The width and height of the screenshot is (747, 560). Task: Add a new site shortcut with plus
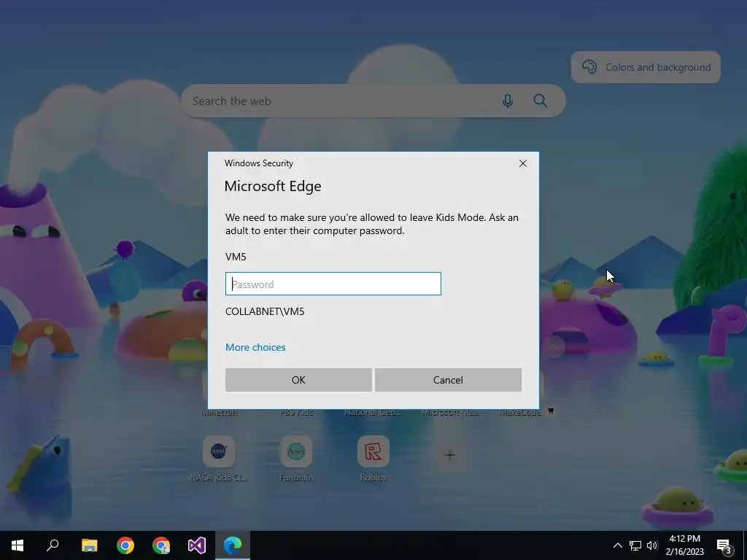[x=449, y=455]
